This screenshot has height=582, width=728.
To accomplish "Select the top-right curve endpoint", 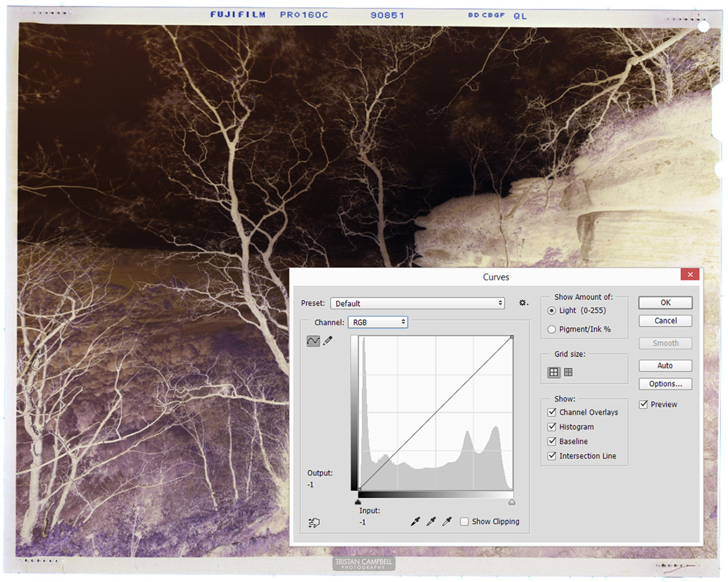I will (511, 337).
